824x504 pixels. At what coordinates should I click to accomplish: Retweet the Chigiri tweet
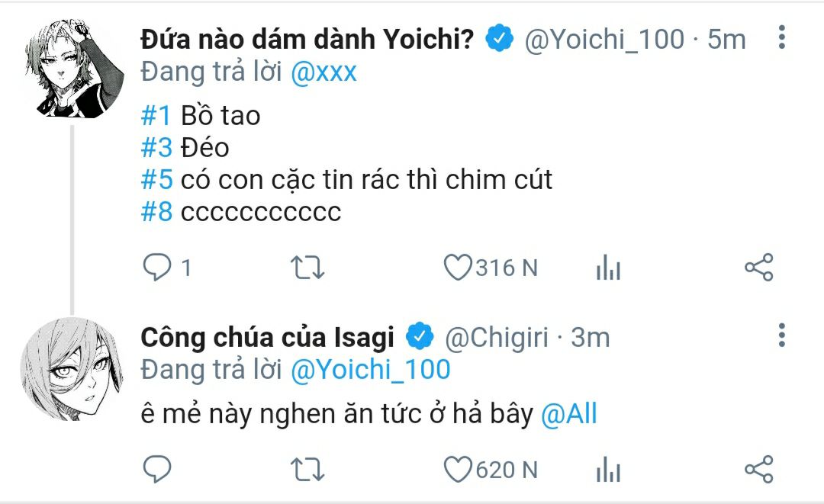(x=307, y=470)
